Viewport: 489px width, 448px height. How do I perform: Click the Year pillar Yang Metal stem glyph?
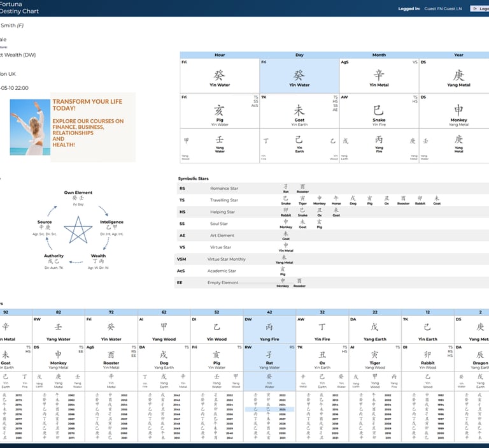pos(458,75)
